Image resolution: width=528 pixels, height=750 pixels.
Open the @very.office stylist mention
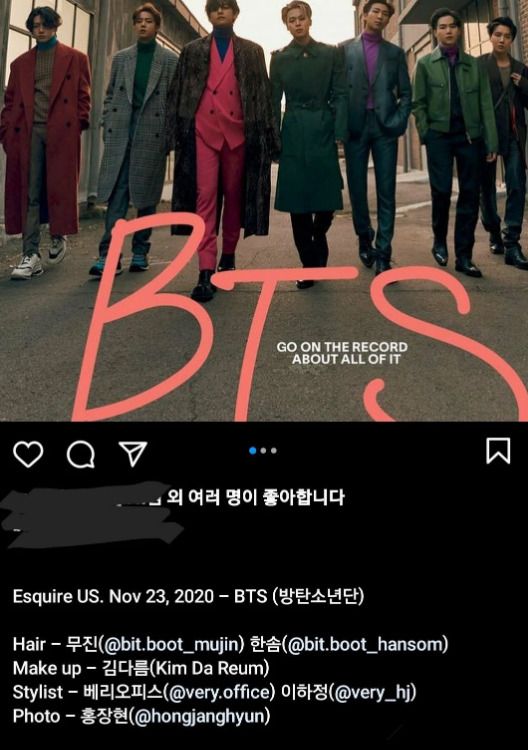pyautogui.click(x=219, y=692)
